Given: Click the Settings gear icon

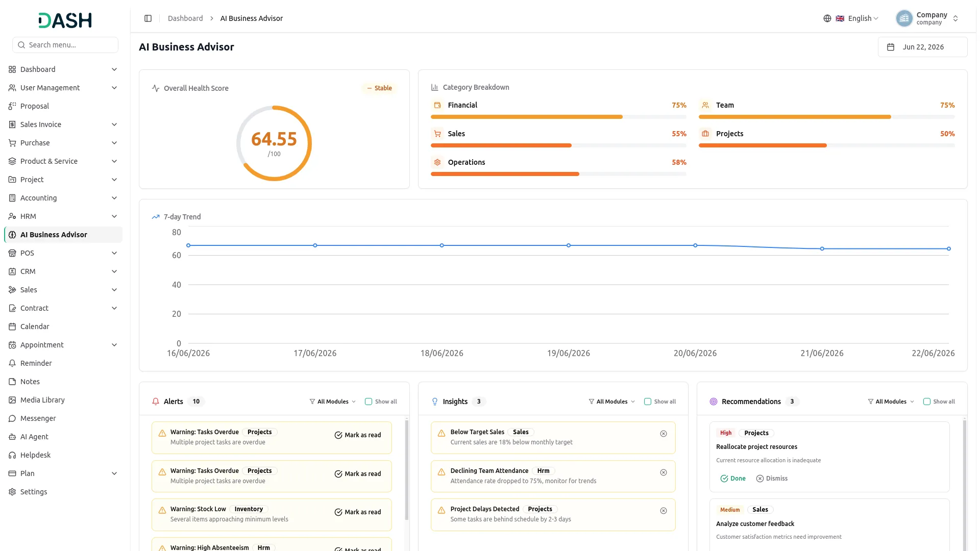Looking at the screenshot, I should (x=12, y=492).
